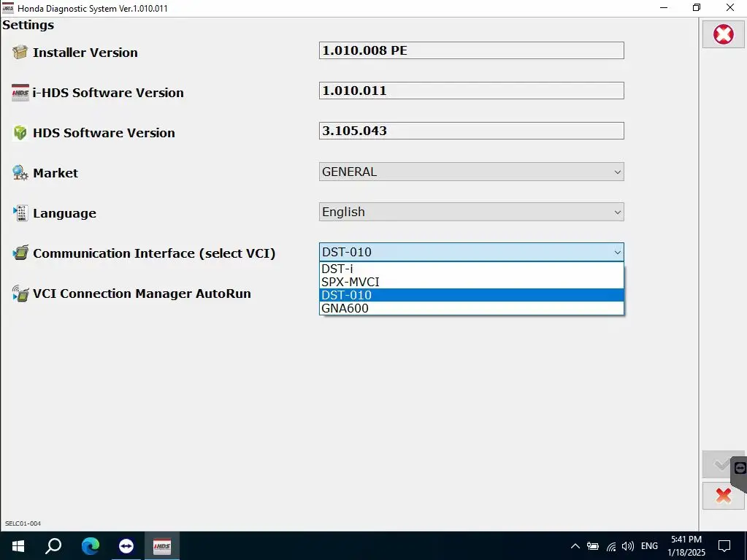Click the VCI Connection Manager AutoRun icon
This screenshot has width=747, height=560.
pyautogui.click(x=20, y=294)
